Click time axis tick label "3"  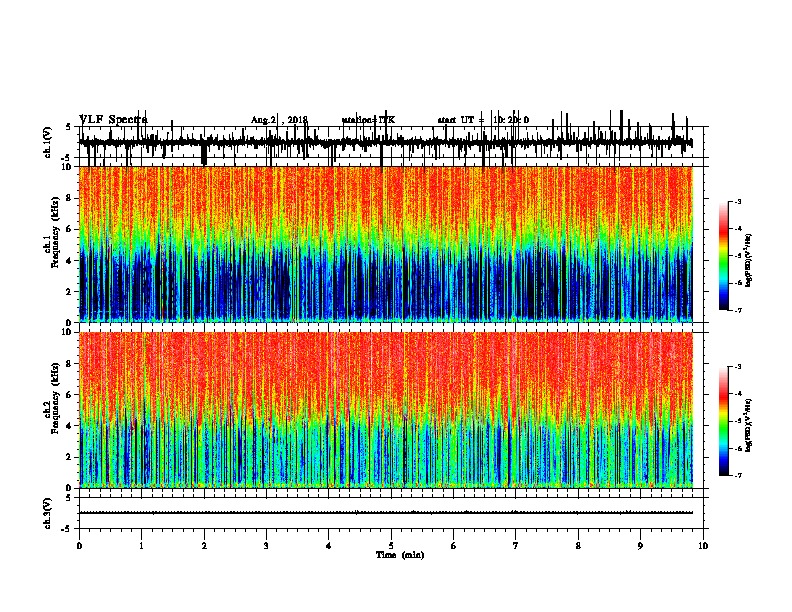coord(266,546)
